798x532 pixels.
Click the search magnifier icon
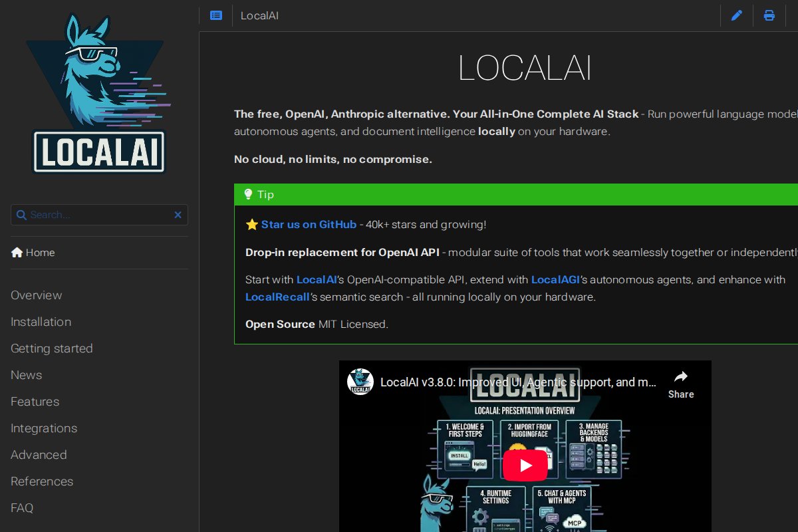[x=21, y=215]
